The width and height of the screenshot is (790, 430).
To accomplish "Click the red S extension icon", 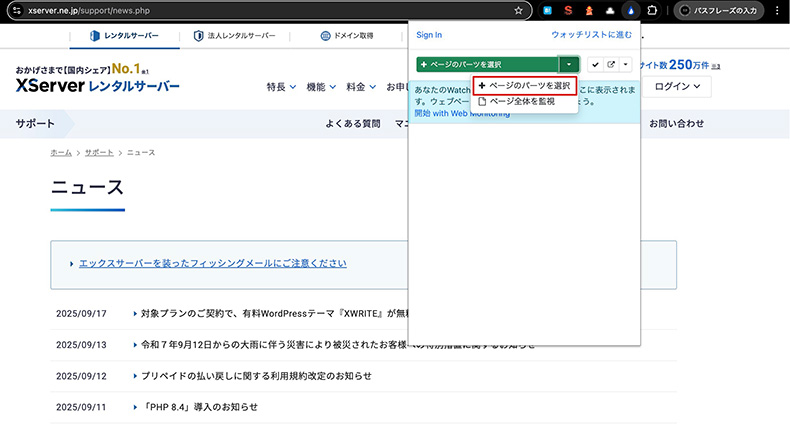I will pos(567,10).
